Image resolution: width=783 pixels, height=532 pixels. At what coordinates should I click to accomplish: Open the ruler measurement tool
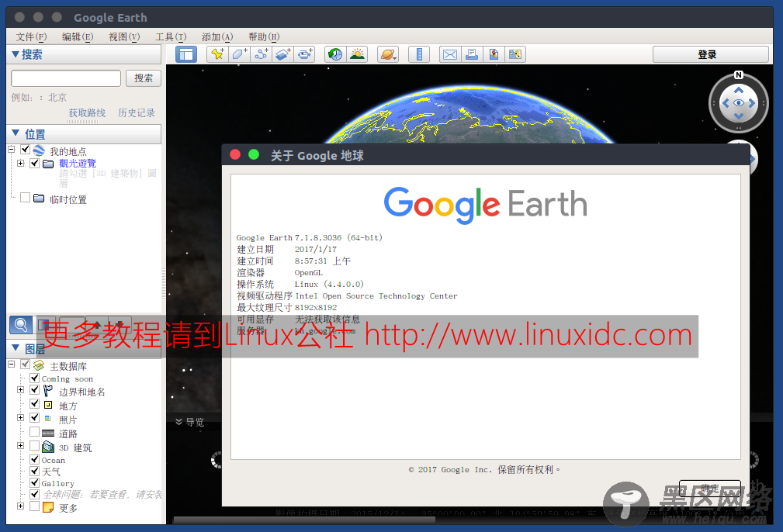coord(419,54)
